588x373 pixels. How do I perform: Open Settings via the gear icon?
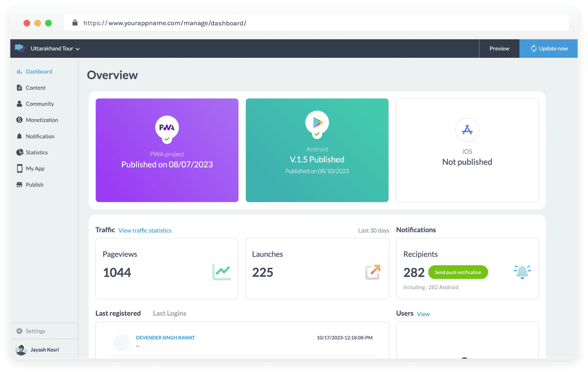pyautogui.click(x=19, y=331)
